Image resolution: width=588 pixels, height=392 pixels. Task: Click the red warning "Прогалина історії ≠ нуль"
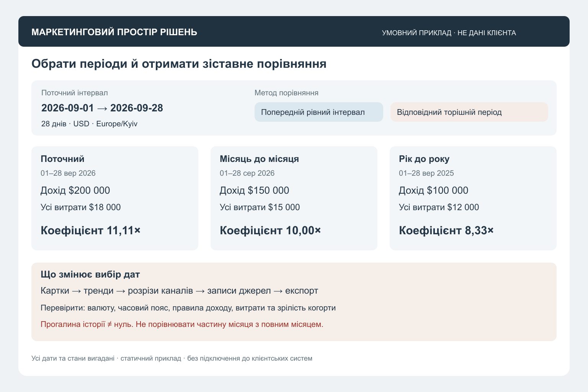point(182,324)
